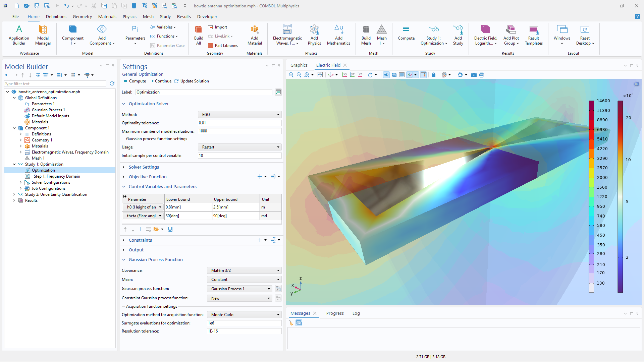
Task: Switch to the Progress tab
Action: point(335,313)
